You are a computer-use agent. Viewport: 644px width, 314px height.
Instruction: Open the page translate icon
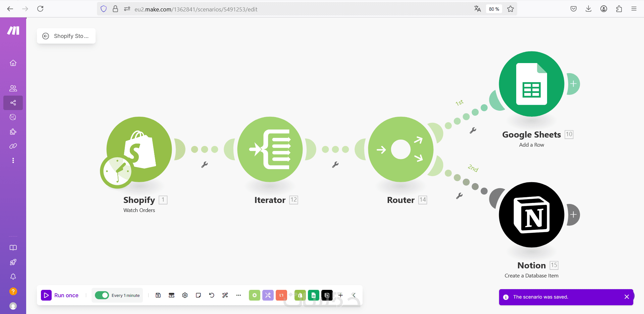pos(478,9)
